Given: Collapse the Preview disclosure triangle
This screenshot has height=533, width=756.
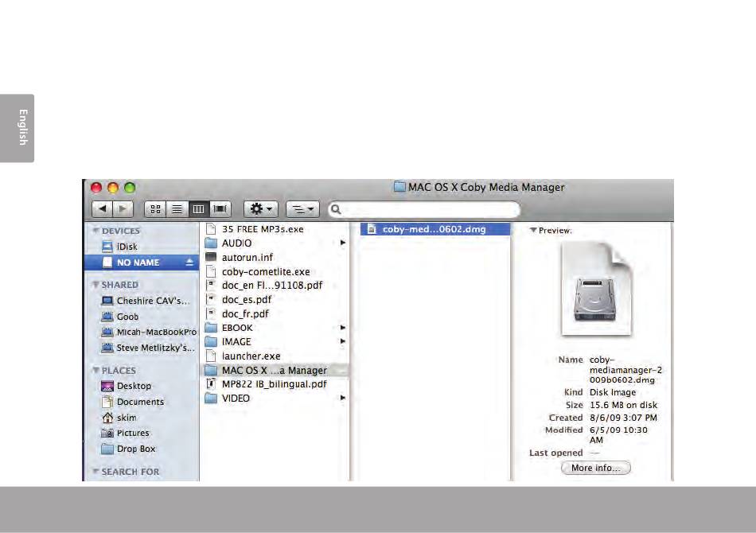Looking at the screenshot, I should [x=533, y=230].
